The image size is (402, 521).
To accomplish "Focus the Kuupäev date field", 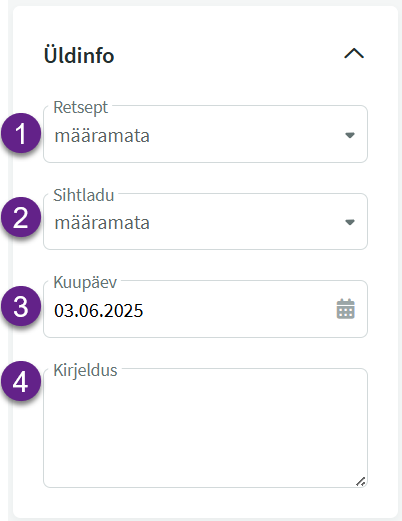I will pyautogui.click(x=205, y=309).
